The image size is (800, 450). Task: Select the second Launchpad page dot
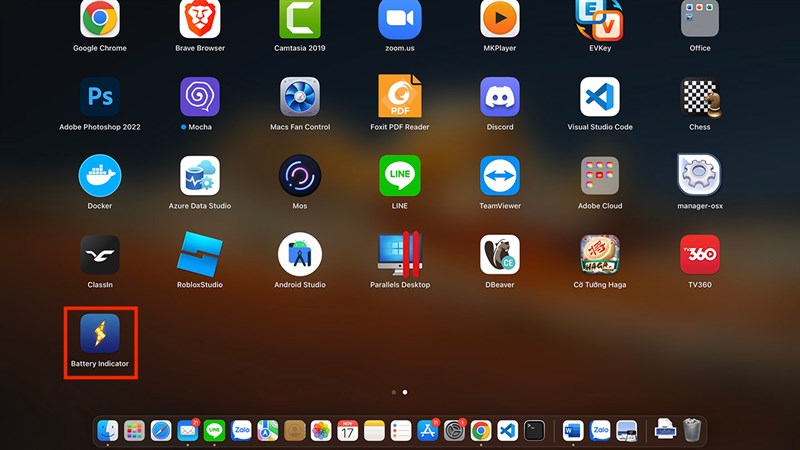tap(405, 392)
